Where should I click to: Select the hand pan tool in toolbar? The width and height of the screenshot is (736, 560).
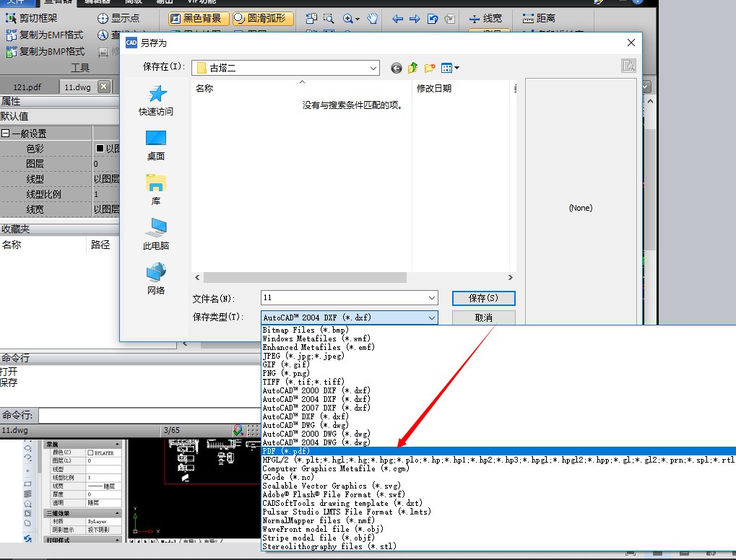(x=372, y=19)
